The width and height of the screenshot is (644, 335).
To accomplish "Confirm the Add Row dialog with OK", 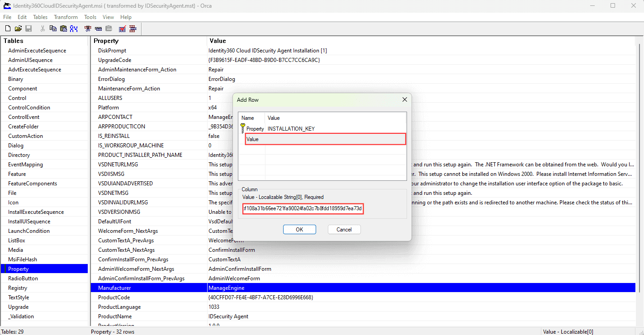I will [x=299, y=229].
